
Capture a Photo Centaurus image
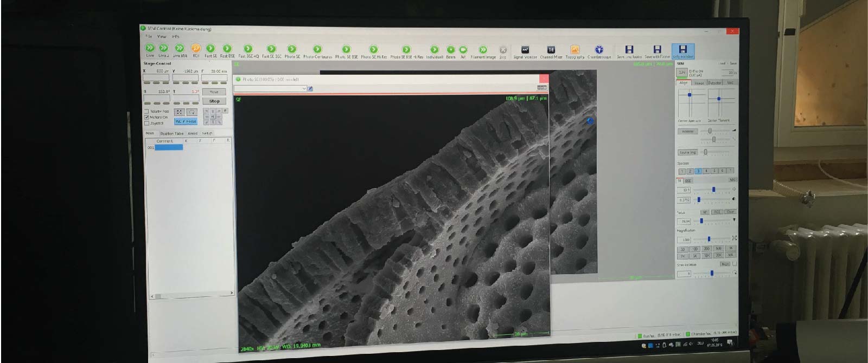point(317,51)
